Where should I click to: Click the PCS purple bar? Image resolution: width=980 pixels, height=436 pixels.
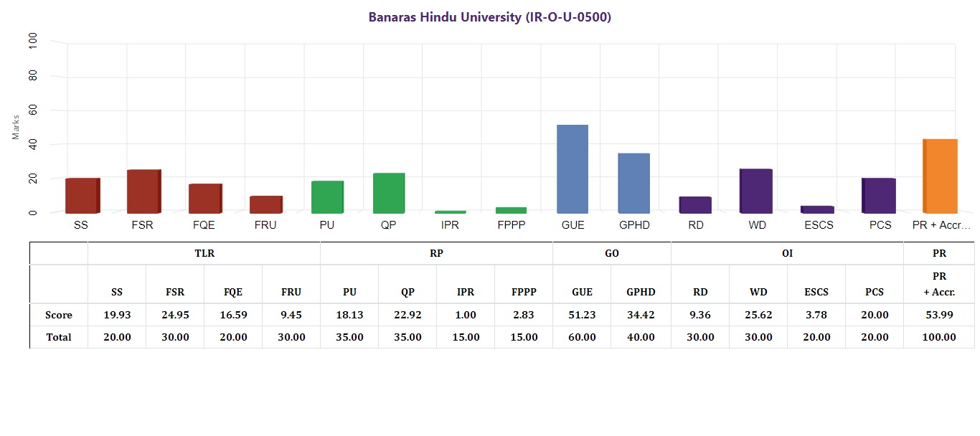[x=879, y=196]
